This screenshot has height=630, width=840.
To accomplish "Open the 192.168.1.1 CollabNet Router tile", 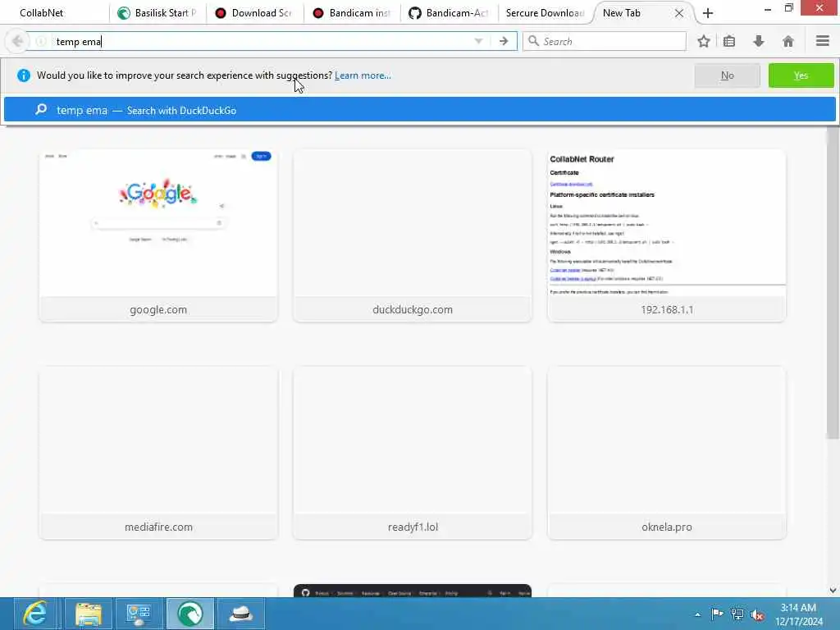I will (666, 235).
